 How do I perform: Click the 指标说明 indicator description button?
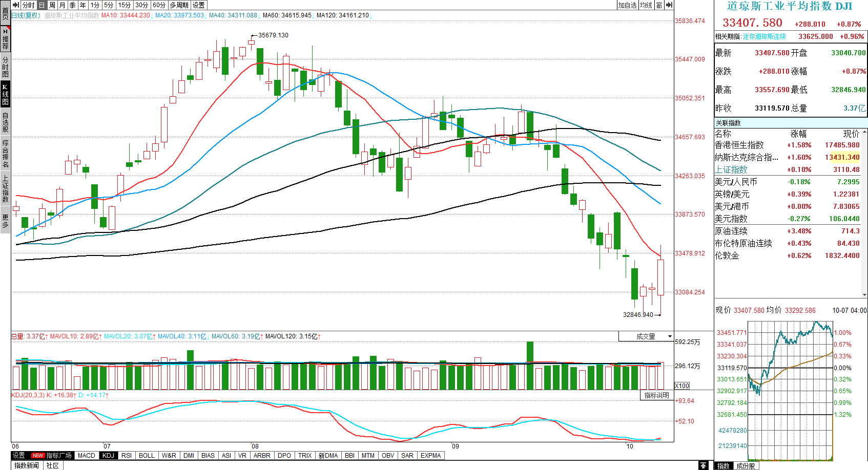tap(656, 395)
